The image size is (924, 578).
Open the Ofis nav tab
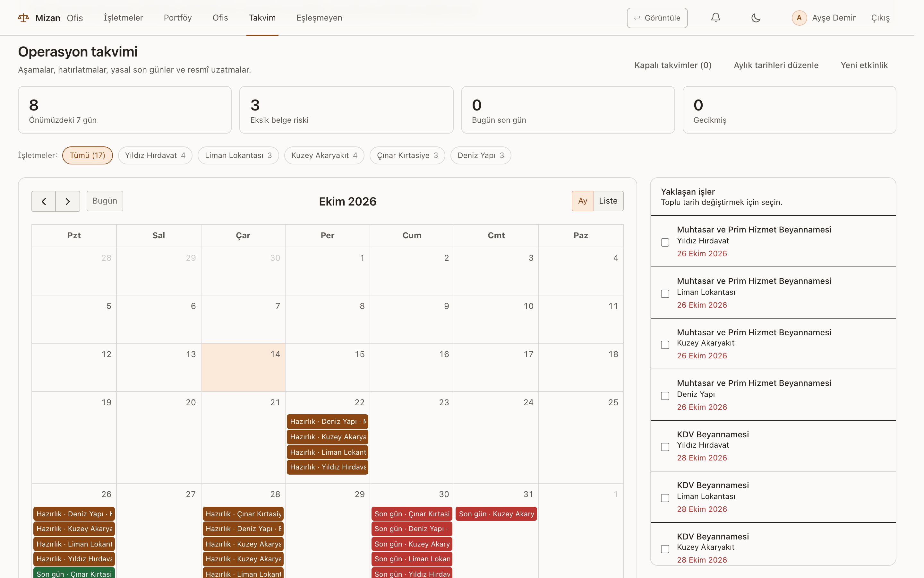pos(220,18)
